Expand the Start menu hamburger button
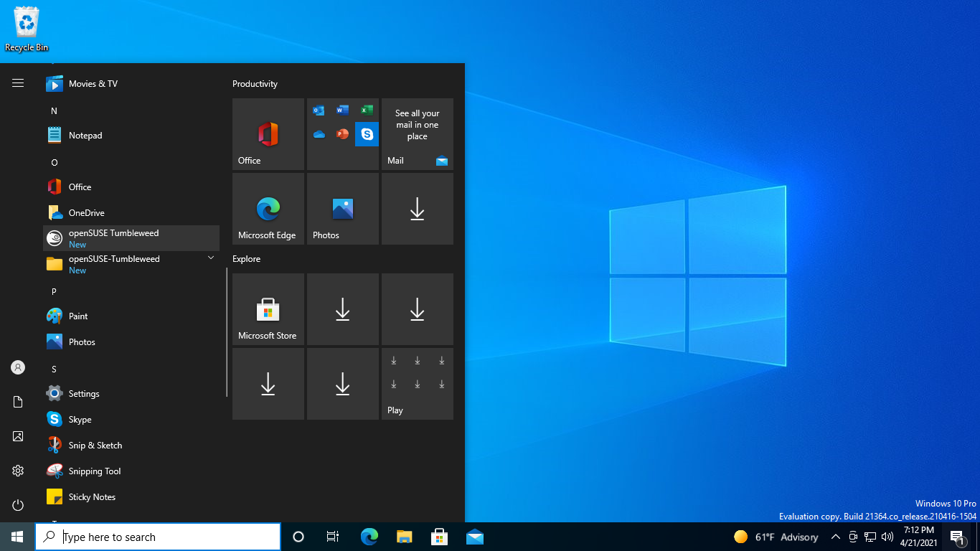Image resolution: width=980 pixels, height=551 pixels. tap(18, 83)
